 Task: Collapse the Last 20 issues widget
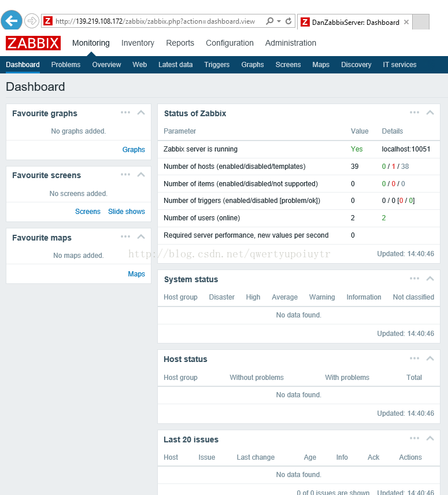[x=430, y=438]
